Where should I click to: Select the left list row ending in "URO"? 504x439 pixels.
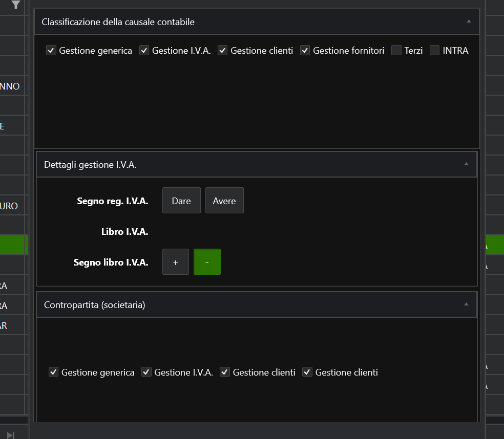12,206
